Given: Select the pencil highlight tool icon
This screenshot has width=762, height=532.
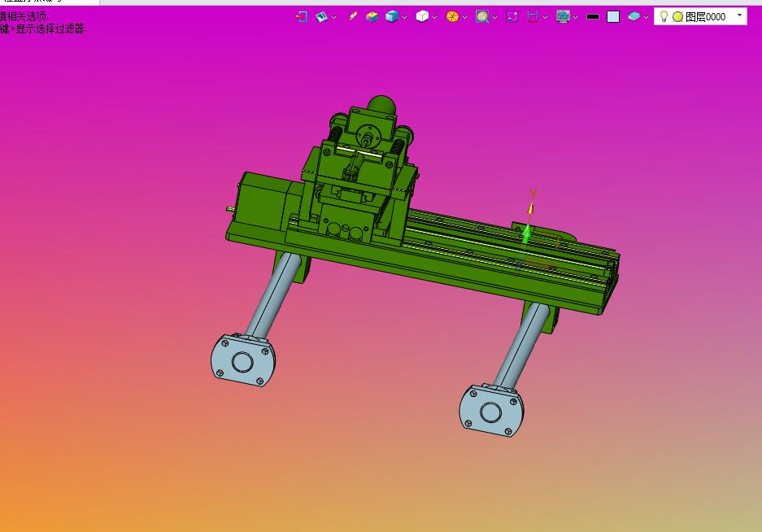Looking at the screenshot, I should (x=353, y=16).
